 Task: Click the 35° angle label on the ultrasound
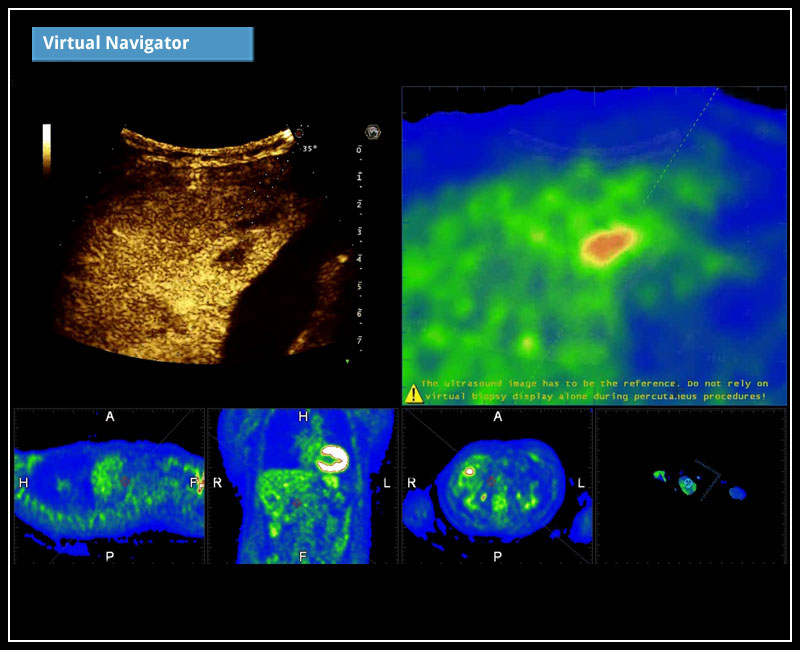pos(308,147)
